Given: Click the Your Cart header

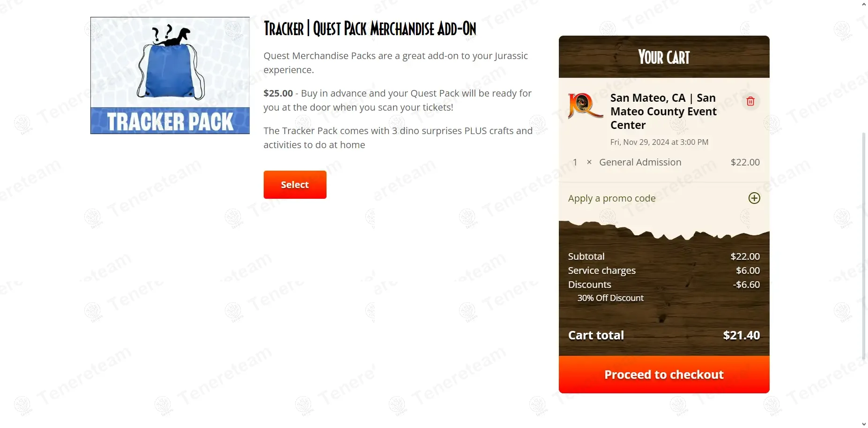Looking at the screenshot, I should pos(664,57).
